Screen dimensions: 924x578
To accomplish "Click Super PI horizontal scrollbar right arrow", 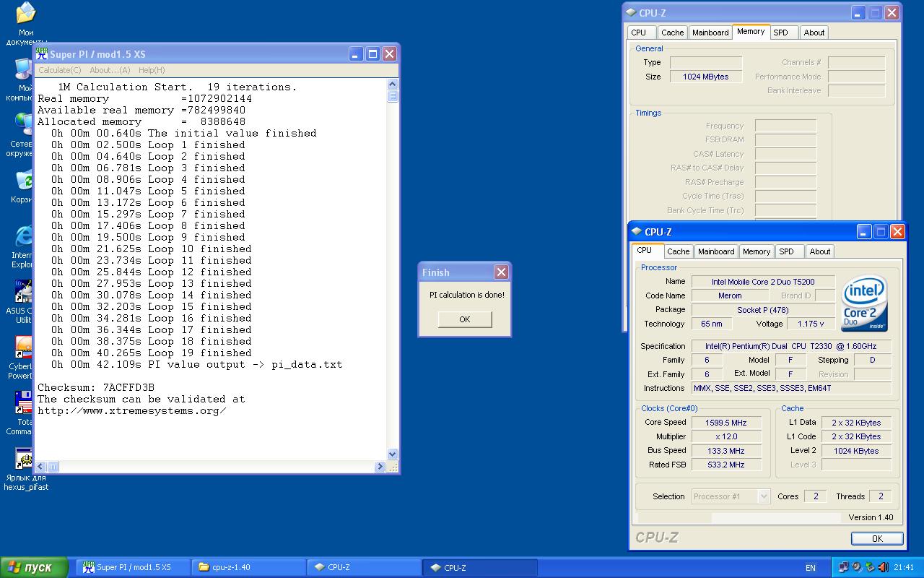I will click(380, 467).
